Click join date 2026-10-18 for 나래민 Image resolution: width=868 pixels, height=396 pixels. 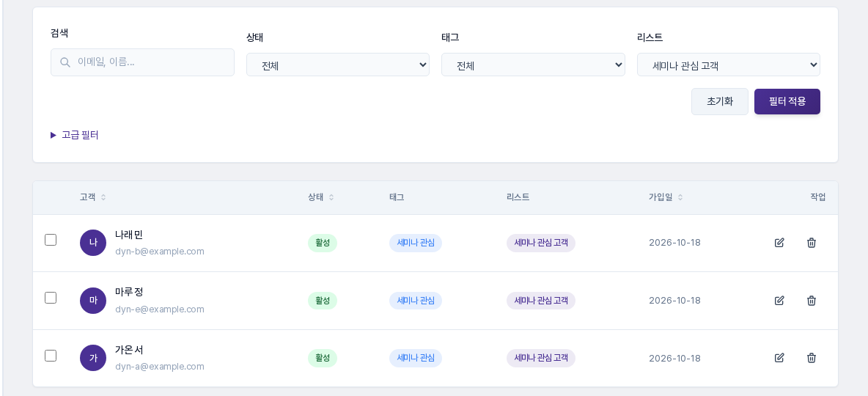pyautogui.click(x=674, y=243)
